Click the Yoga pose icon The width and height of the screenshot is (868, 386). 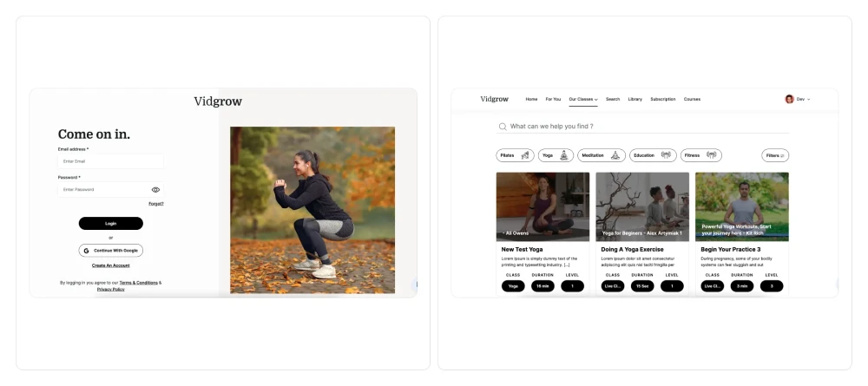(x=563, y=155)
